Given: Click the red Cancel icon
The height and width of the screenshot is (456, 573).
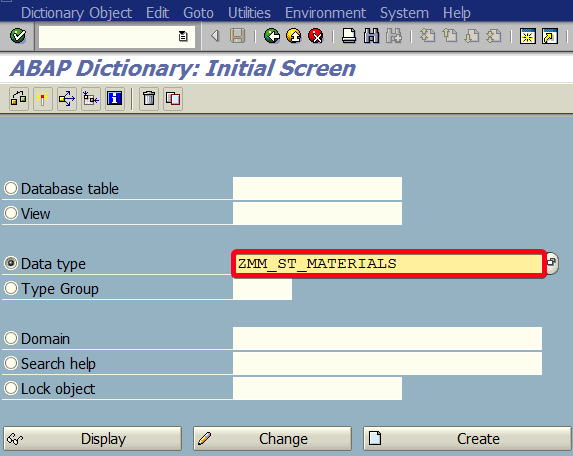Looking at the screenshot, I should (316, 36).
